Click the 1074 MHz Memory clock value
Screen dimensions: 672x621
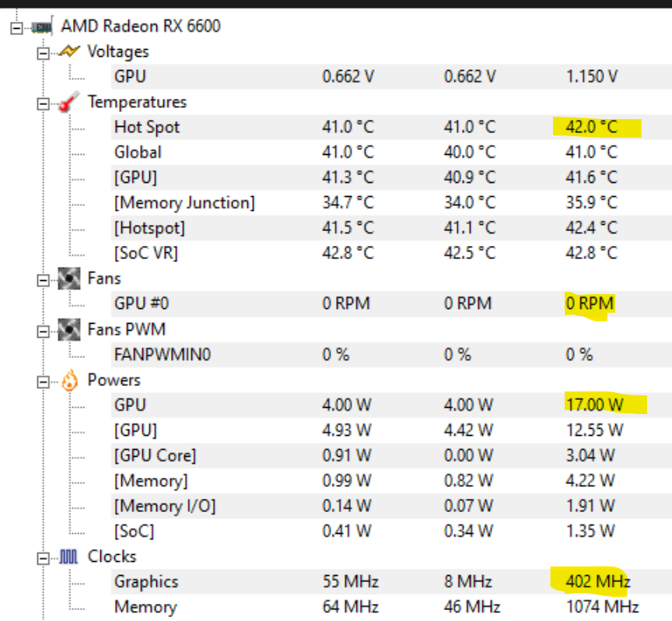(x=603, y=607)
